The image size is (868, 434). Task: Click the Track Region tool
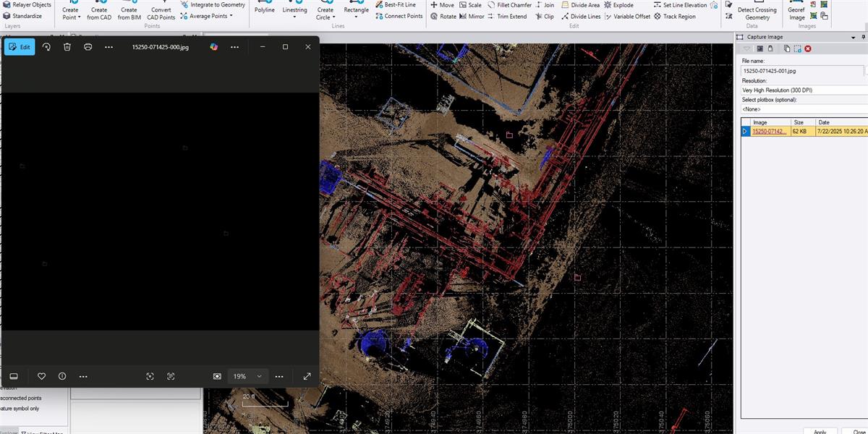click(x=674, y=16)
